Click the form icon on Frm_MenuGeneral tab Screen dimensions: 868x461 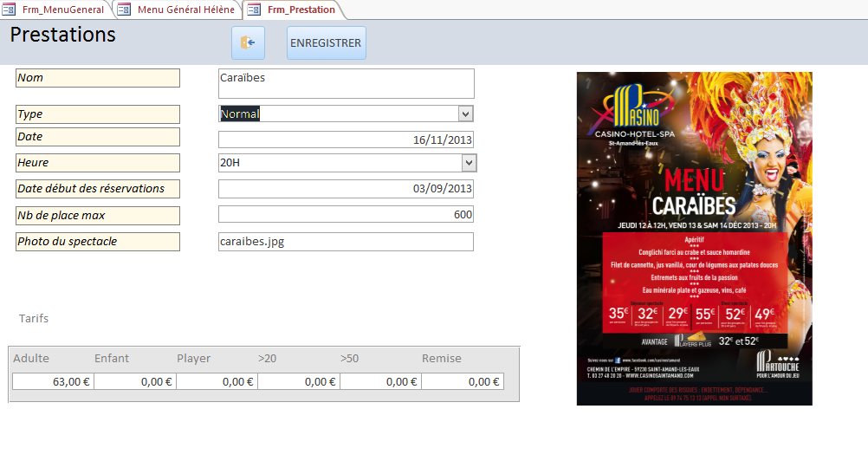(9, 10)
